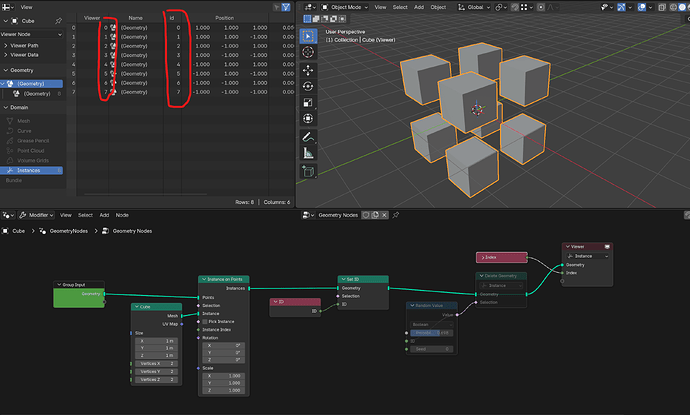Click the fake user shield icon
This screenshot has width=690, height=415.
(366, 215)
